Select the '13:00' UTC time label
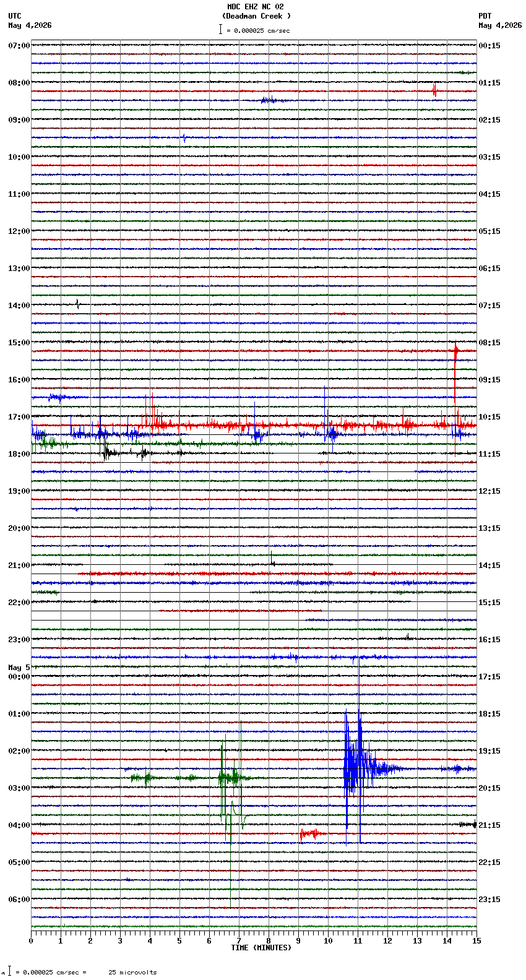This screenshot has height=980, width=526. coord(19,269)
